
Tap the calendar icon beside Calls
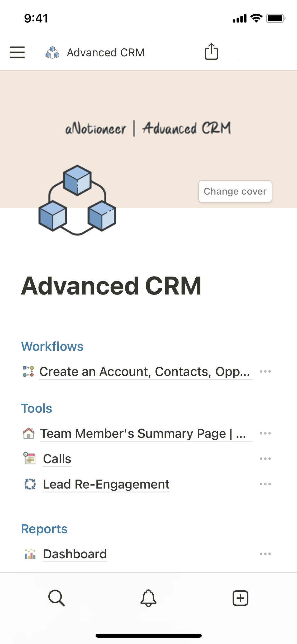[29, 458]
